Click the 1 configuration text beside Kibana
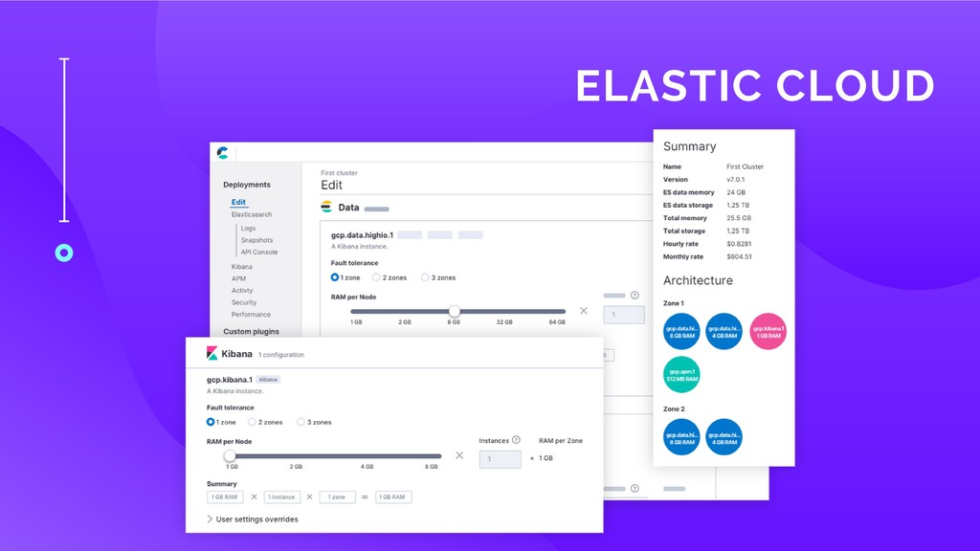 pyautogui.click(x=281, y=355)
